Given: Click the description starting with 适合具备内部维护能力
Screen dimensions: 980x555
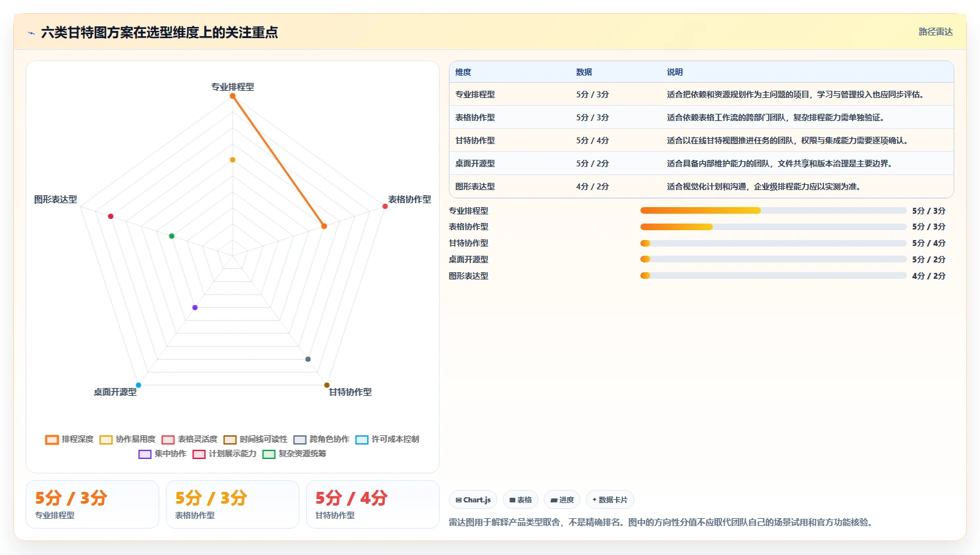Looking at the screenshot, I should click(x=779, y=164).
